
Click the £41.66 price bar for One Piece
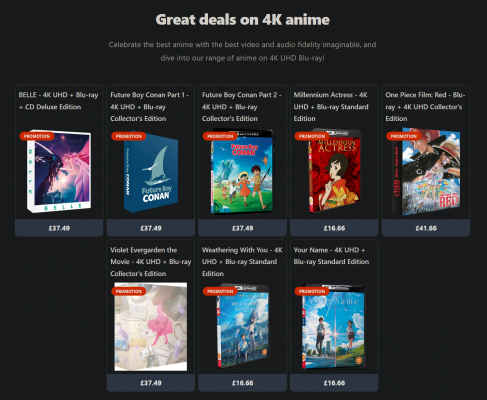click(426, 228)
